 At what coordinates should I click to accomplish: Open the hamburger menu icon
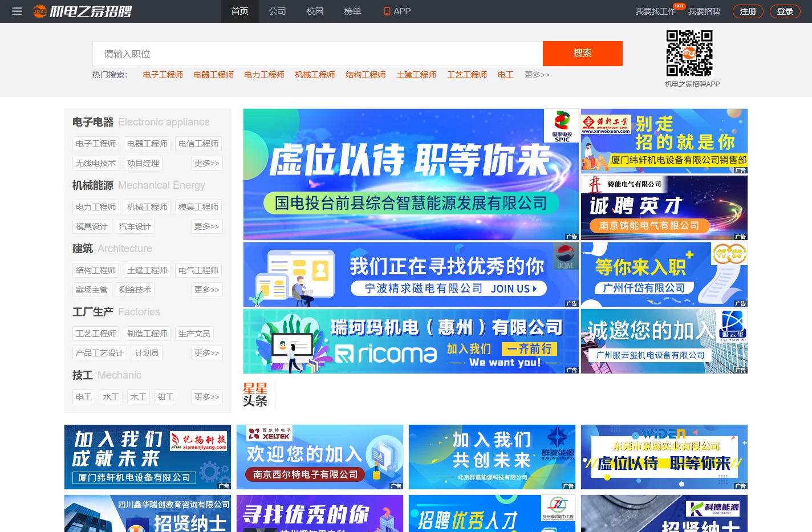pos(17,11)
